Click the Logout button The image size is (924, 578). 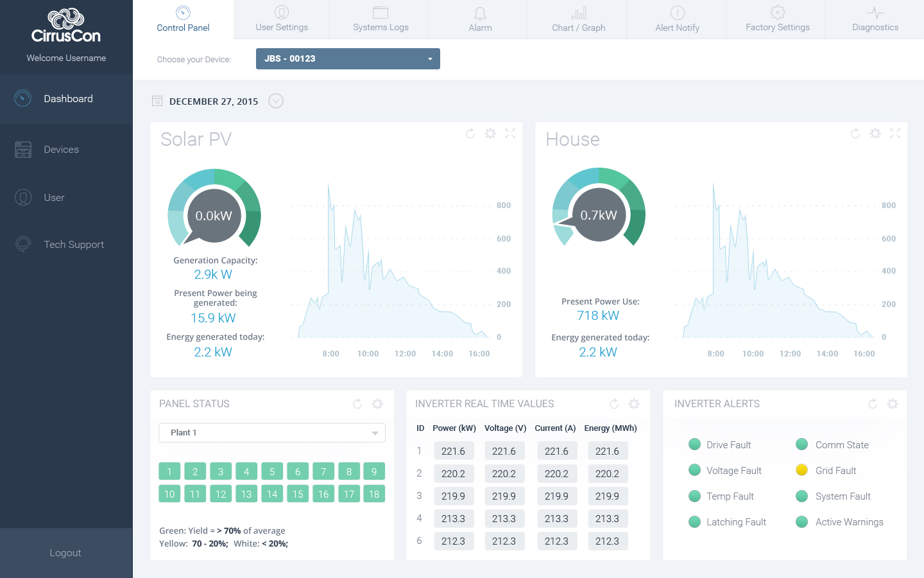click(66, 552)
